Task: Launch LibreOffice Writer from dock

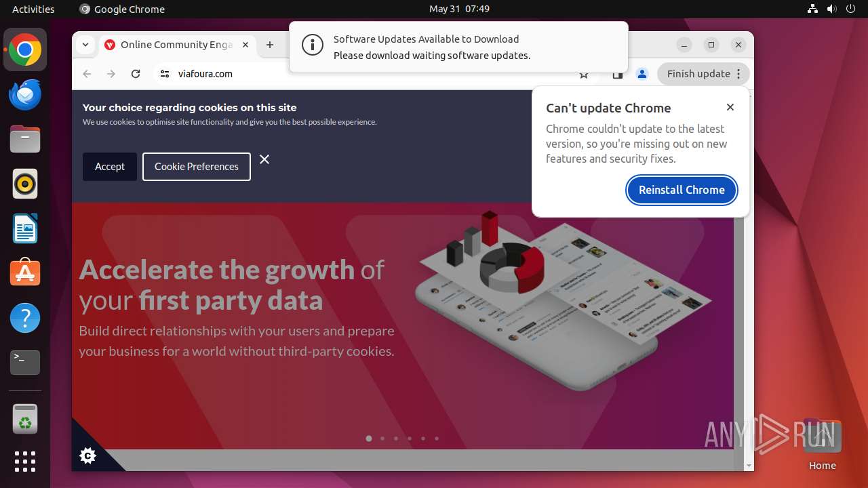Action: (x=25, y=228)
